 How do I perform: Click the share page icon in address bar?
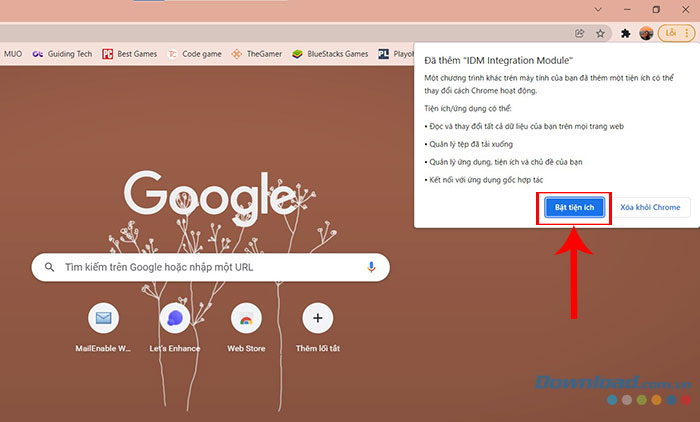click(580, 33)
